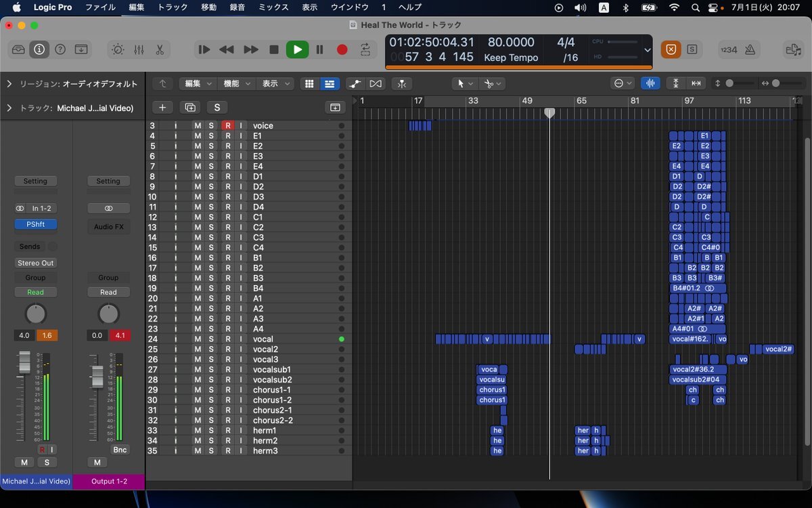Click the Bnc bounce button
Screen dimensions: 812x508
(x=120, y=450)
